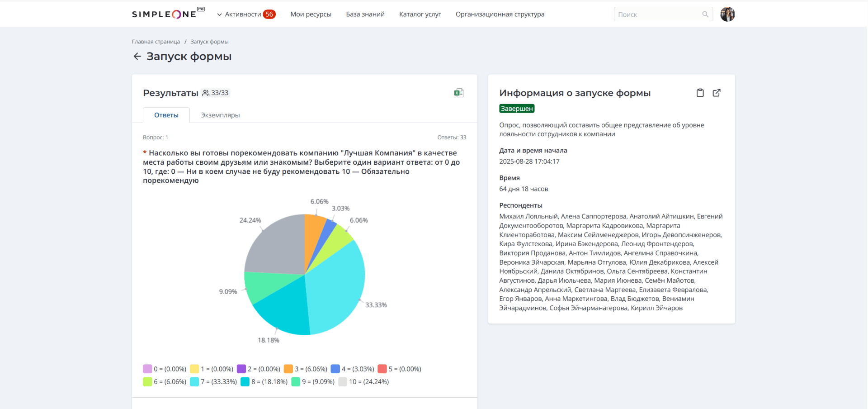The width and height of the screenshot is (868, 409).
Task: Click the respondents count icon 33/33
Action: 206,93
